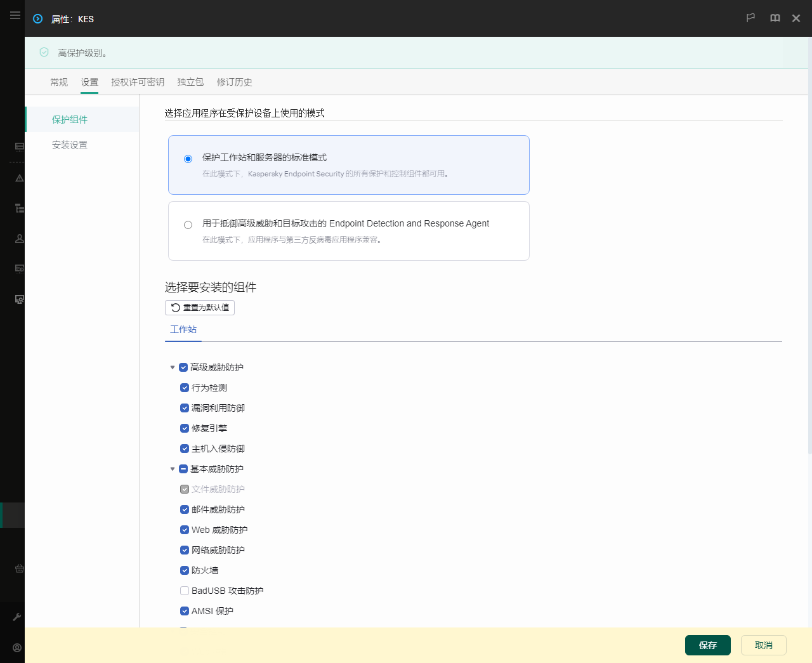Click the 选择应用程序在受保护设备上使用的模式 heading

(245, 113)
